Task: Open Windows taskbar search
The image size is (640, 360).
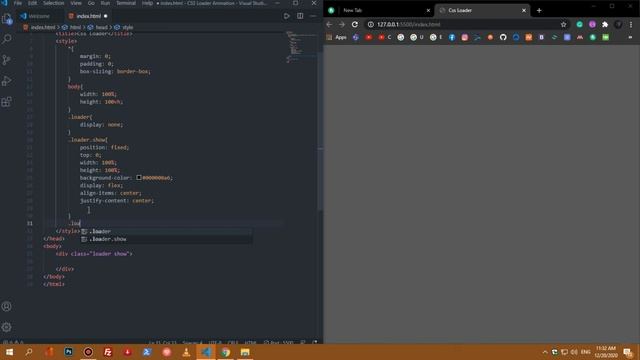Action: click(29, 352)
